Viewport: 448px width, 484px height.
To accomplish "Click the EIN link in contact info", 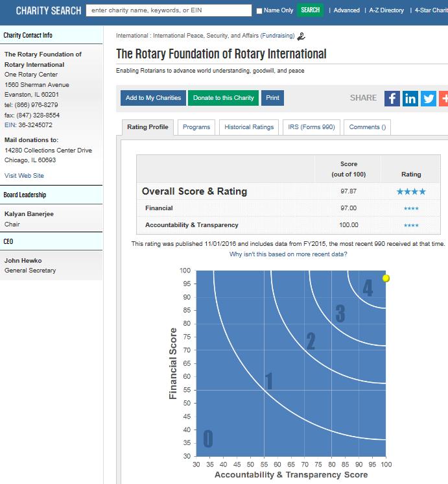I will (x=9, y=125).
